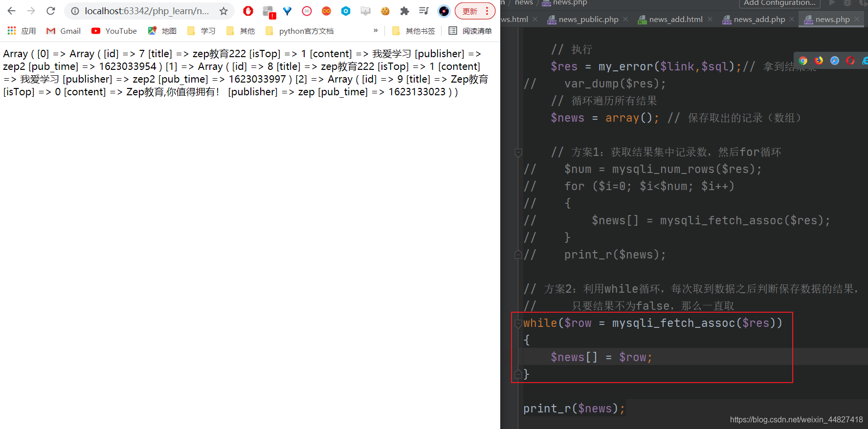Open the 学习 bookmark folder
The image size is (868, 429).
[x=201, y=31]
